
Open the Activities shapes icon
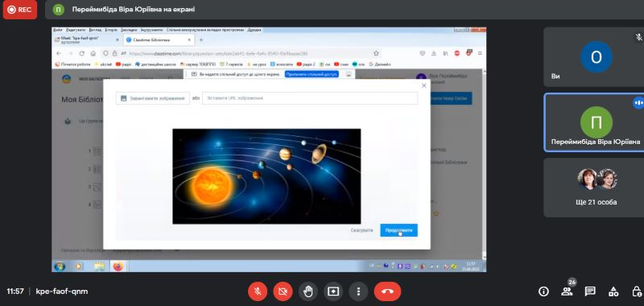[x=613, y=292]
